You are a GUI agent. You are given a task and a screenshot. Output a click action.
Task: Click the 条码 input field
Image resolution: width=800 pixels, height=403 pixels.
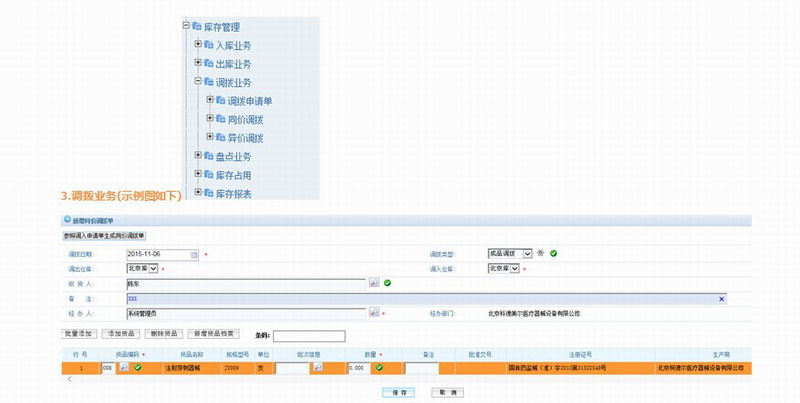[308, 336]
